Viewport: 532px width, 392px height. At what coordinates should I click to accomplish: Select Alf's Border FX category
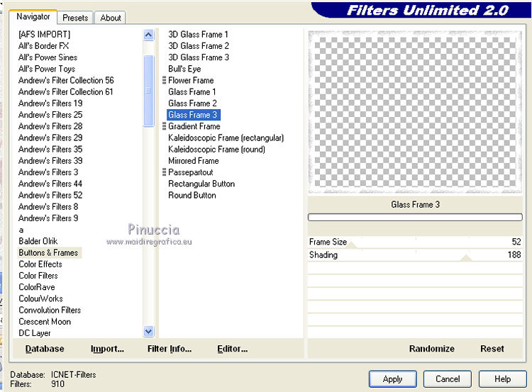coord(44,46)
